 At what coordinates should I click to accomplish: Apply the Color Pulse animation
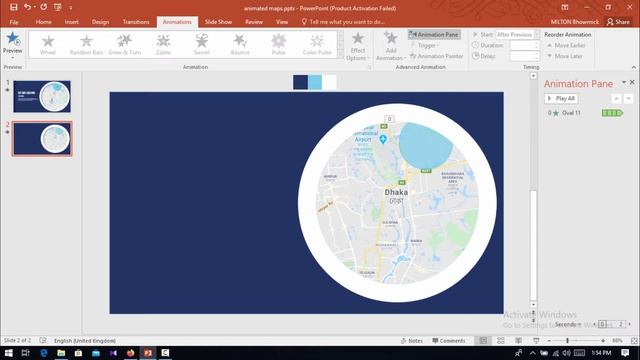point(317,44)
